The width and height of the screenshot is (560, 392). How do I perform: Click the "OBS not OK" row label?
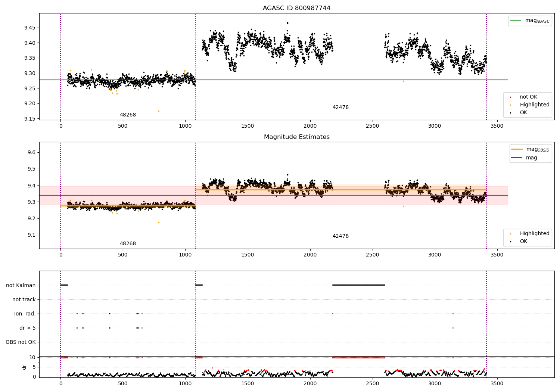point(21,342)
